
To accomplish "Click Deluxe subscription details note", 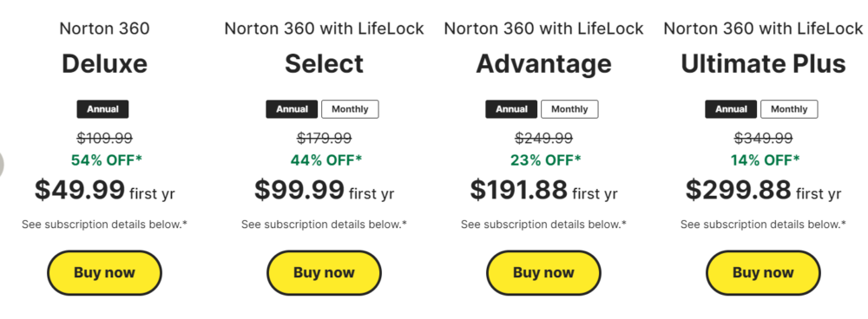I will tap(105, 225).
